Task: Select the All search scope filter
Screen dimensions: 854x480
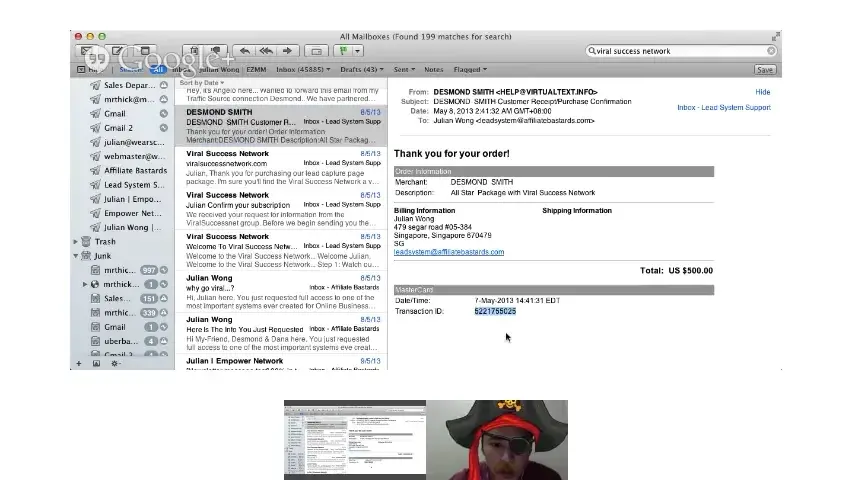Action: point(157,70)
